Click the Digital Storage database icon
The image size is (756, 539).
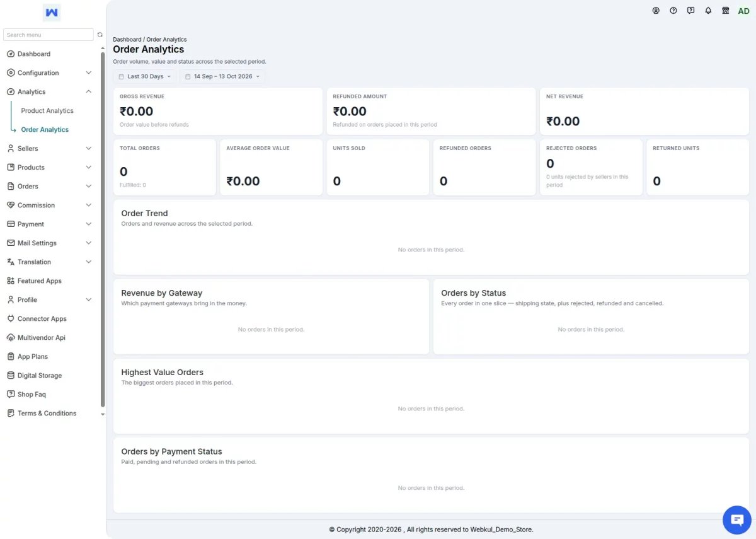point(11,376)
